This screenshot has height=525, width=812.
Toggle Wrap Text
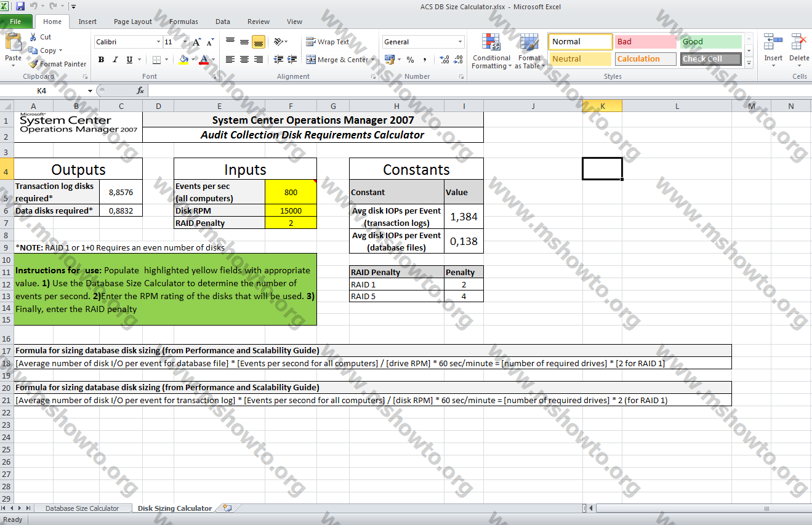pyautogui.click(x=328, y=42)
